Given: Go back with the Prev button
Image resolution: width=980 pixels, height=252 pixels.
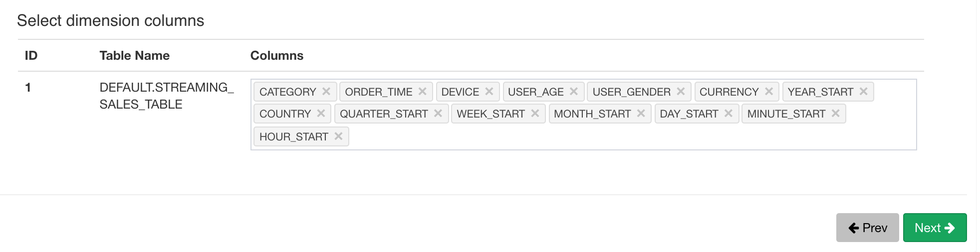Looking at the screenshot, I should click(867, 228).
